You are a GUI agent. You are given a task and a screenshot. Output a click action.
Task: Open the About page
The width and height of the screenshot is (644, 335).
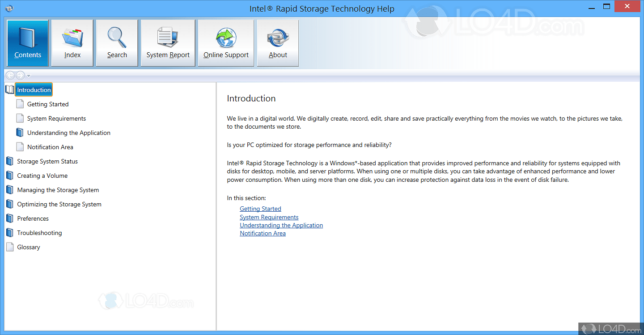278,43
